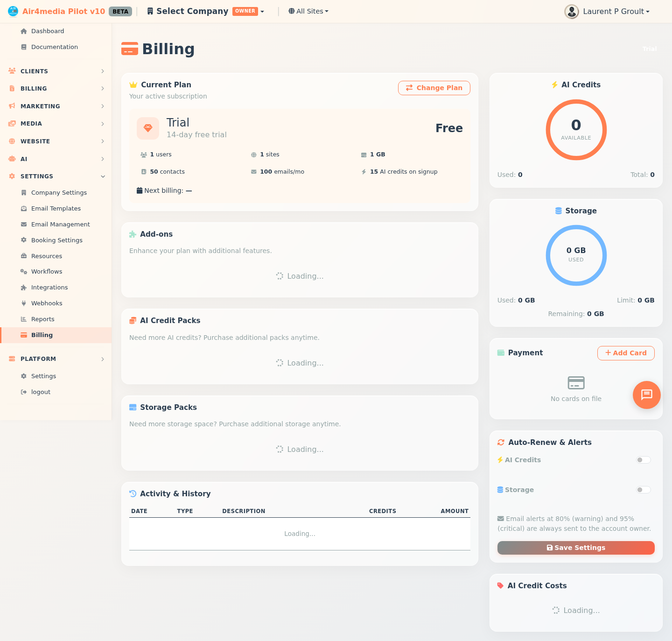Enable auto-renew for AI Credits
The height and width of the screenshot is (641, 672).
tap(643, 460)
